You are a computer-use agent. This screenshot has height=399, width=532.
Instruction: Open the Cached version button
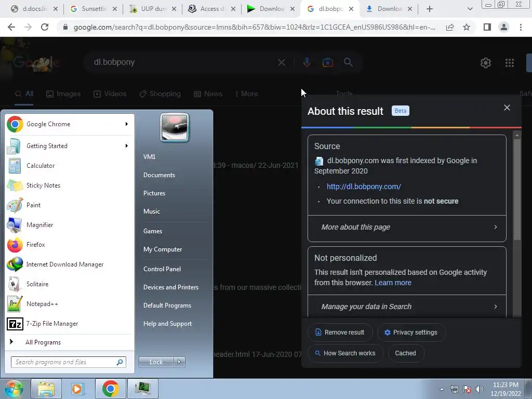pyautogui.click(x=405, y=353)
